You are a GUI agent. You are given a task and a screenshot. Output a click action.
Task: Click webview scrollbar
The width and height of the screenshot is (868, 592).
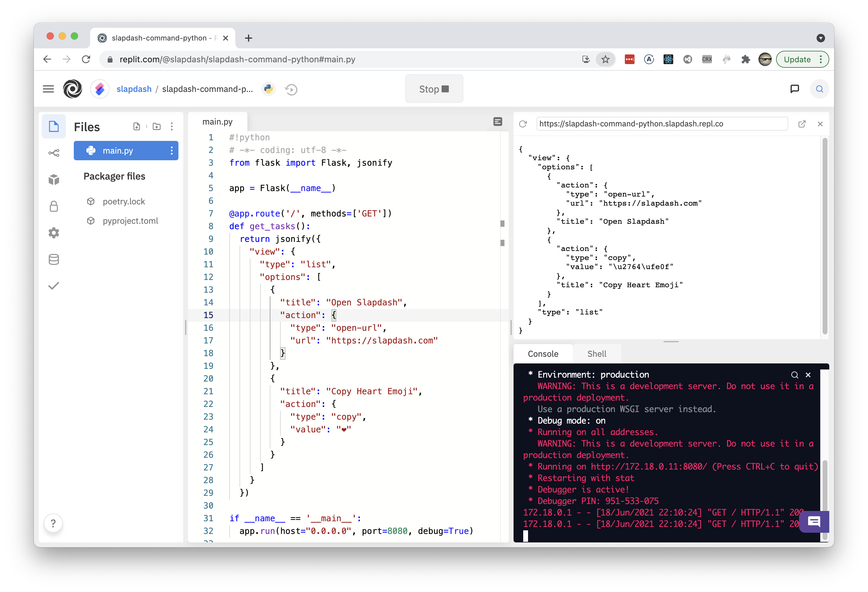point(825,236)
